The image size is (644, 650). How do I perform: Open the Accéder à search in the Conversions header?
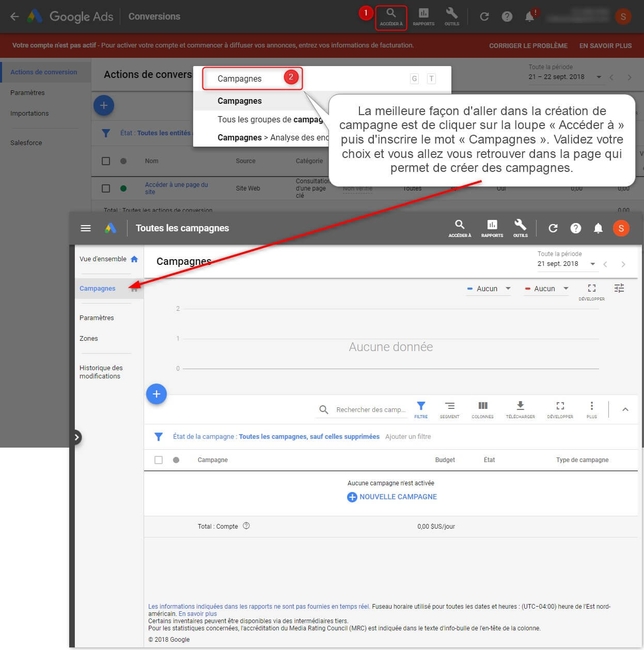391,17
